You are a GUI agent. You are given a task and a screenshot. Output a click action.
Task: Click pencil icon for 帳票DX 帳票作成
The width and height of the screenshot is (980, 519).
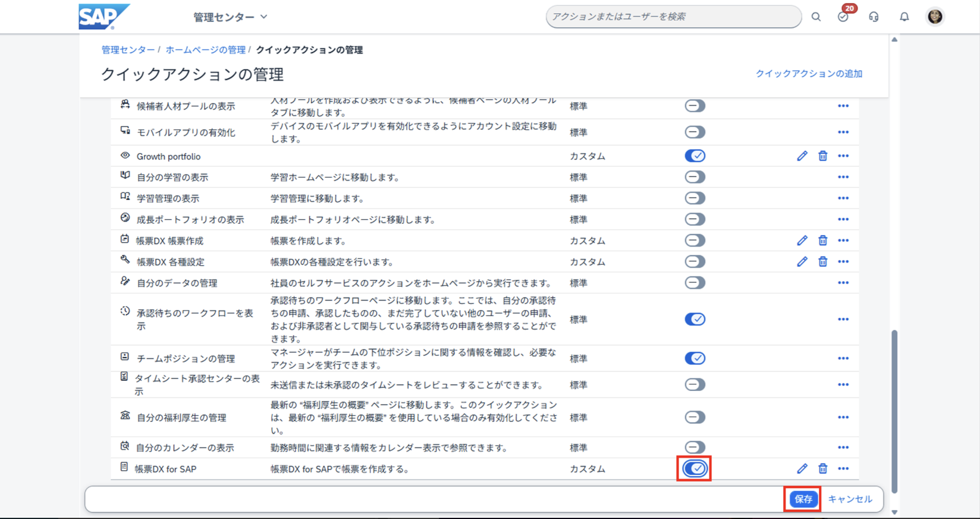pyautogui.click(x=802, y=240)
